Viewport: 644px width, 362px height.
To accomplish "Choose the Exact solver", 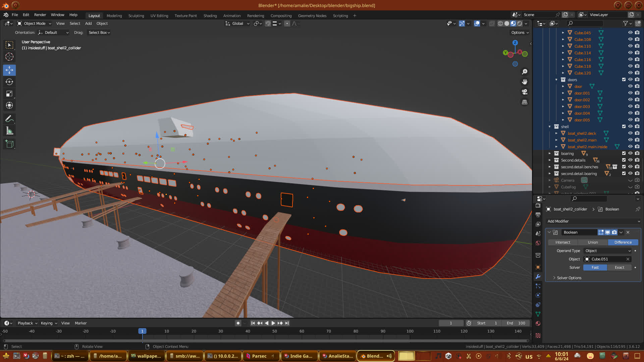I will click(619, 267).
